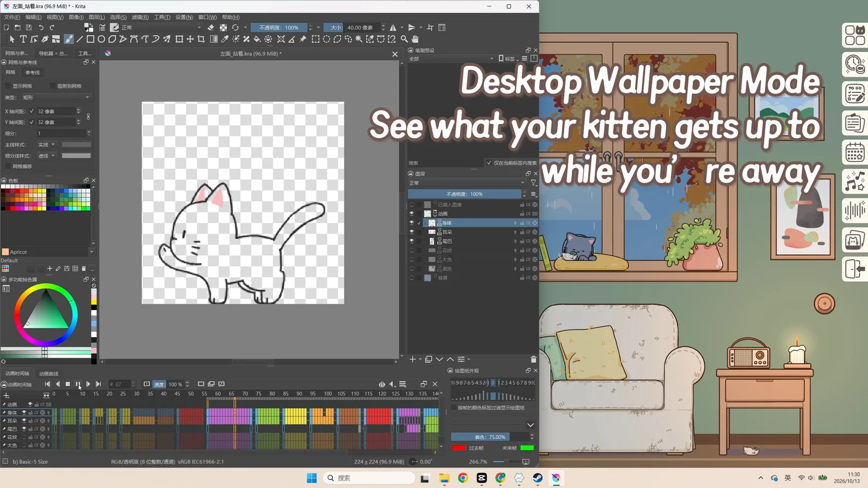Activate the move layer tool
Viewport: 868px width, 488px height.
(x=190, y=39)
